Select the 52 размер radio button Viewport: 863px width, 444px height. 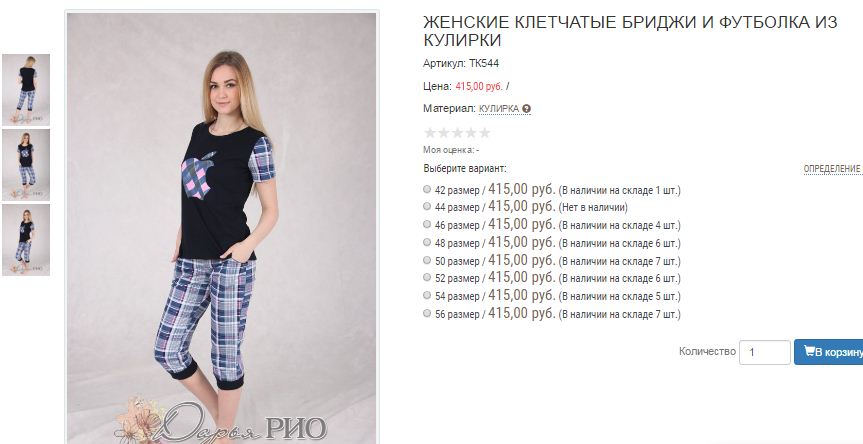[x=427, y=277]
